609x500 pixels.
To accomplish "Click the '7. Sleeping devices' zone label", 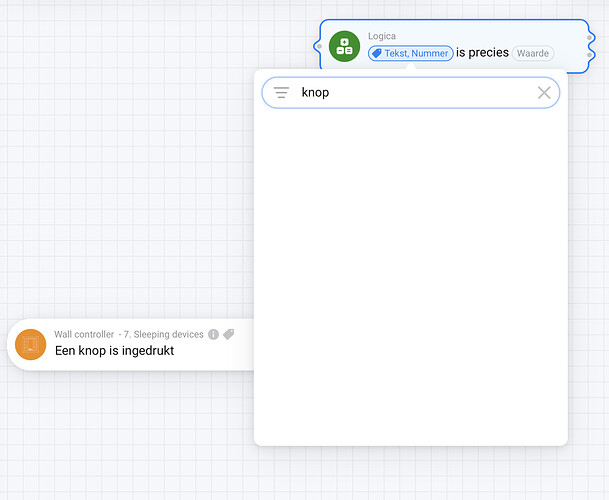I will click(163, 334).
